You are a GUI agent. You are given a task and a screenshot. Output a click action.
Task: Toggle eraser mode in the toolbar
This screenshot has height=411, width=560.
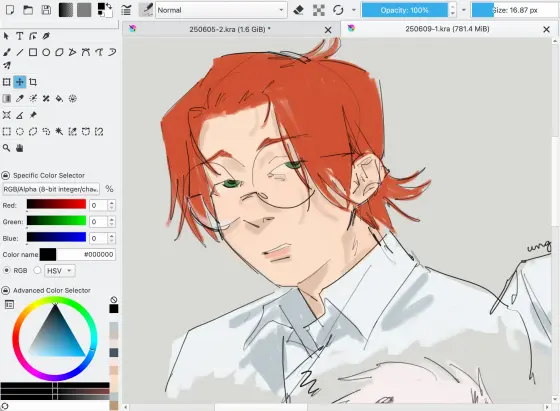tap(299, 10)
